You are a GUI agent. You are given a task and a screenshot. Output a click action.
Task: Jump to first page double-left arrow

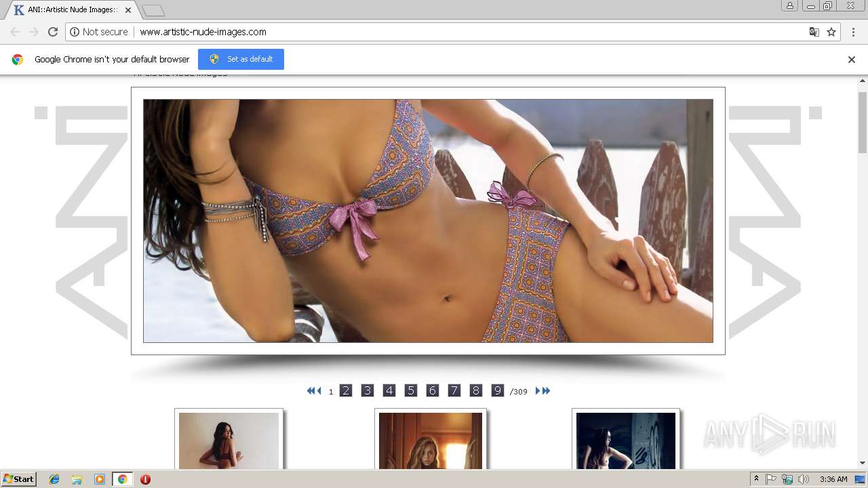311,390
